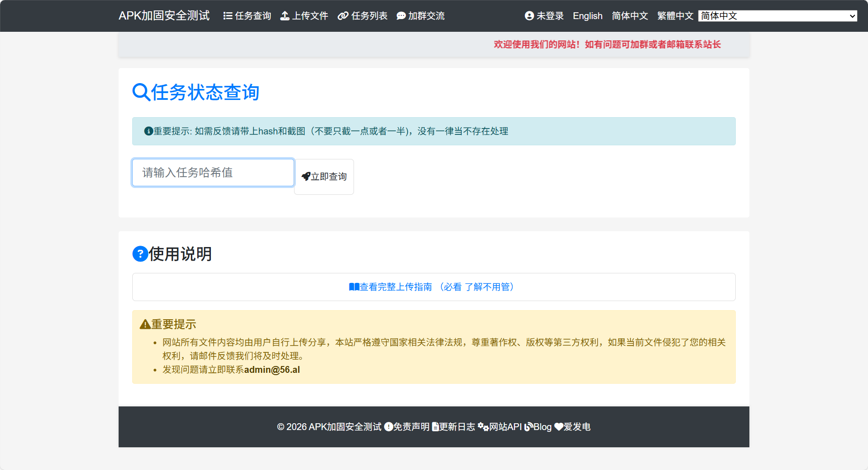Viewport: 868px width, 470px height.
Task: Go to 上传文件 in navigation bar
Action: coord(309,16)
